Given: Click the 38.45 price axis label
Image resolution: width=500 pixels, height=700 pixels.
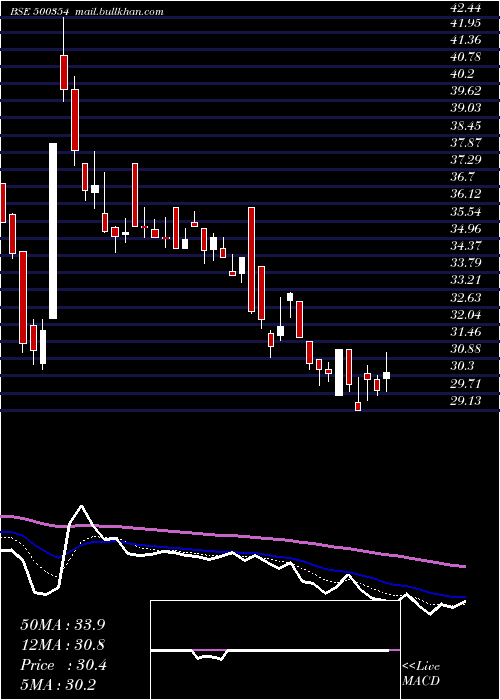Looking at the screenshot, I should tap(466, 126).
